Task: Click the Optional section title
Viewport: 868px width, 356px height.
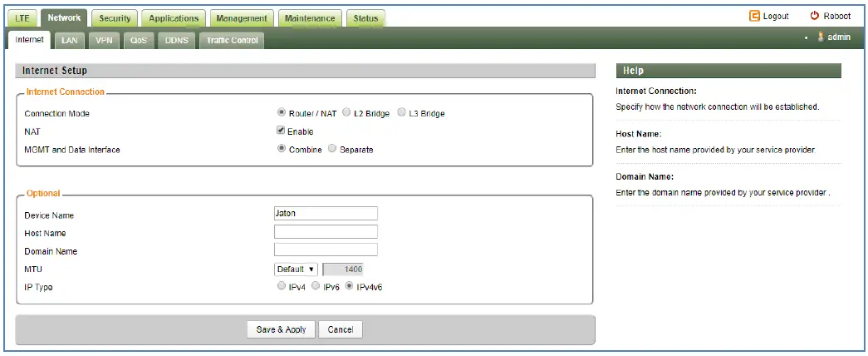Action: [x=43, y=194]
